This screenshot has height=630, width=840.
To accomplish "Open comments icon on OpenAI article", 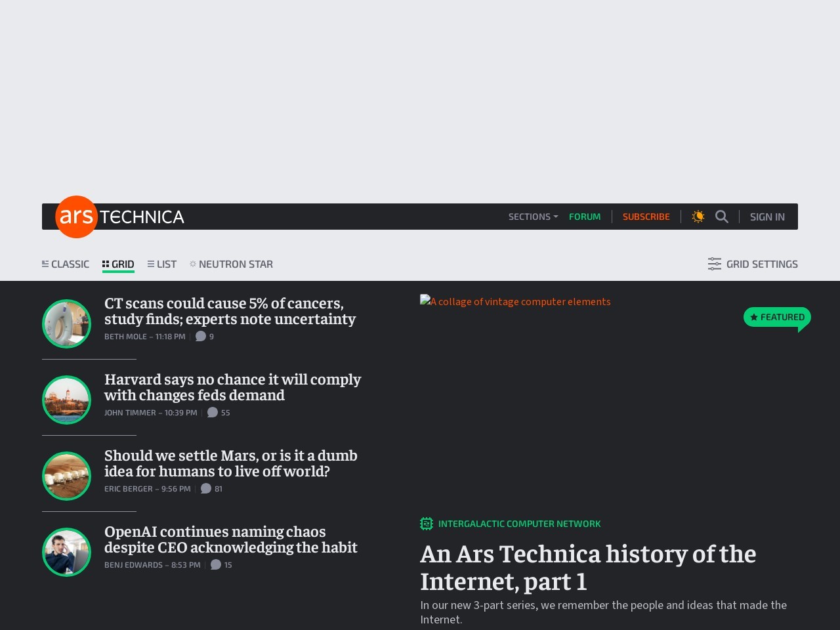I will (x=216, y=564).
